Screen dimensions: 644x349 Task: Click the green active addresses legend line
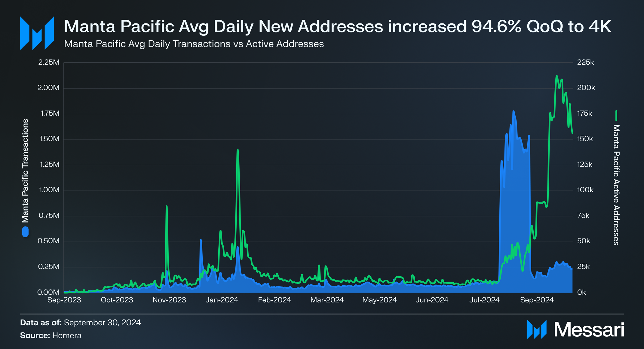click(616, 116)
